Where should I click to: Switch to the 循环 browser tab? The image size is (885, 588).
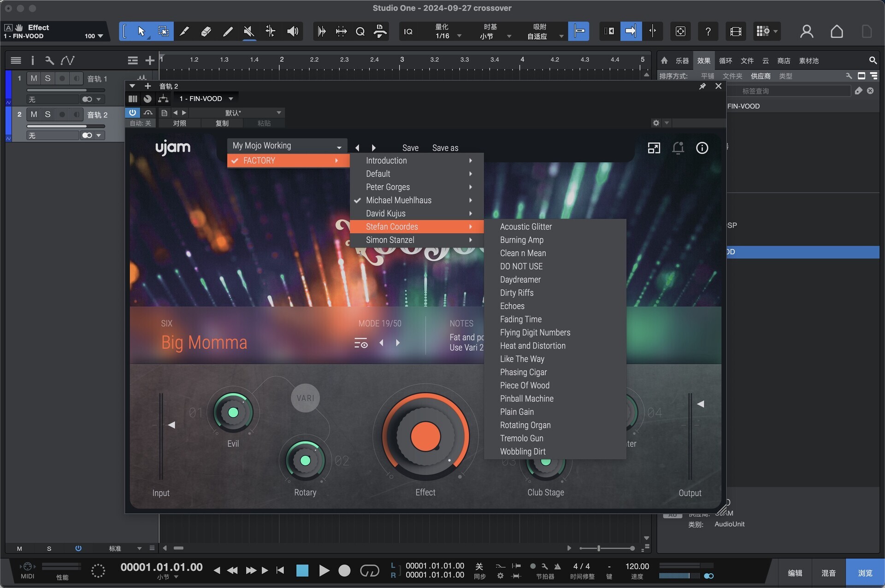tap(726, 61)
